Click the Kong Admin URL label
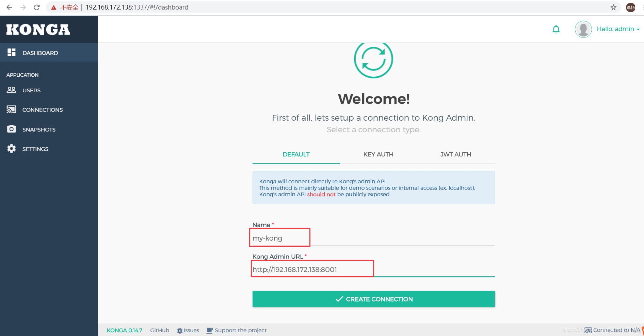This screenshot has width=644, height=336. [277, 257]
